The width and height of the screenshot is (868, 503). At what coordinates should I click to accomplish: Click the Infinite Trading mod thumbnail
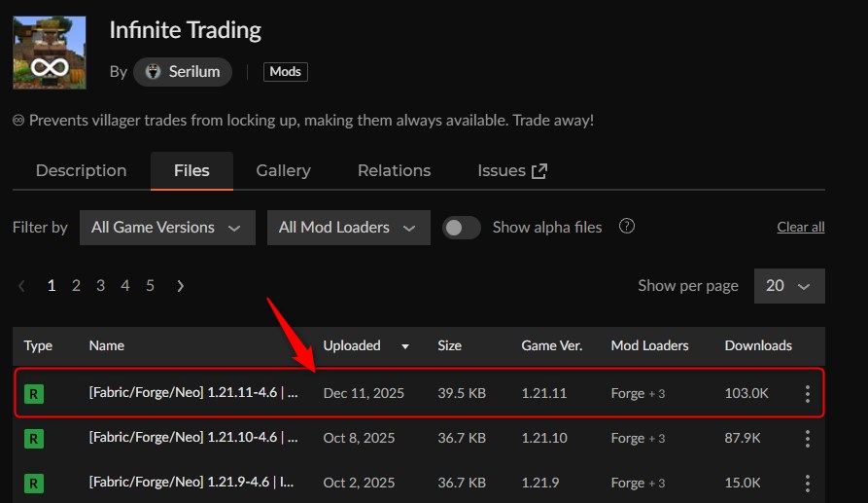tap(49, 53)
